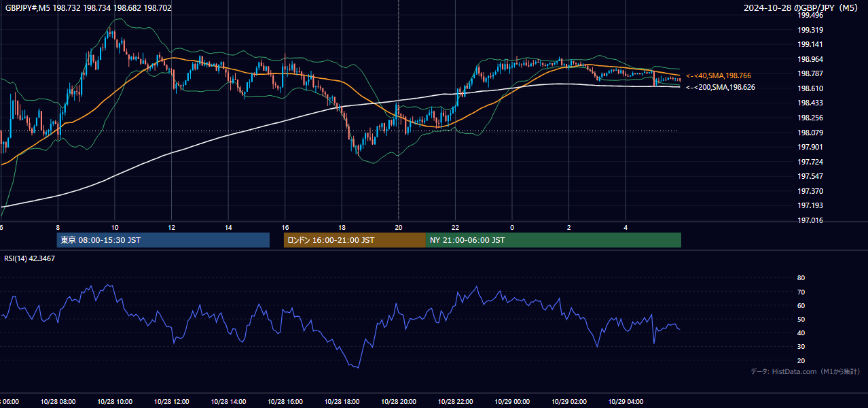Viewport: 868px width, 408px height.
Task: Click price level 198.964 on price axis
Action: point(810,59)
